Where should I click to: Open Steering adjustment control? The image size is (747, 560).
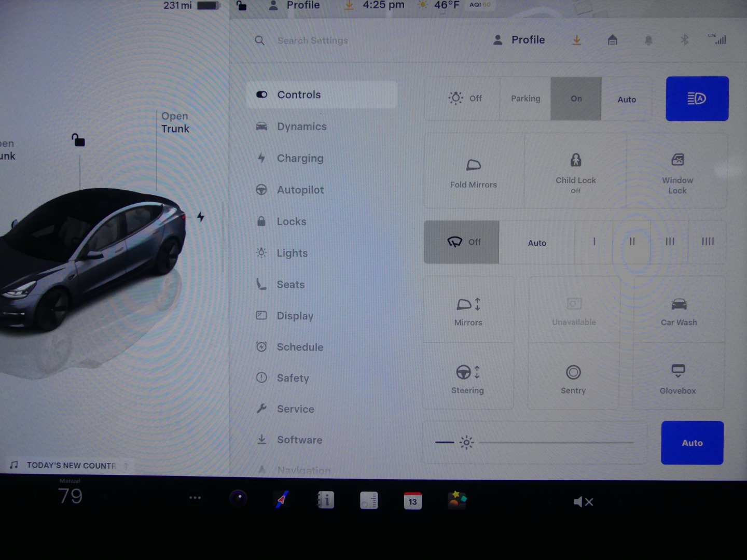(x=467, y=378)
